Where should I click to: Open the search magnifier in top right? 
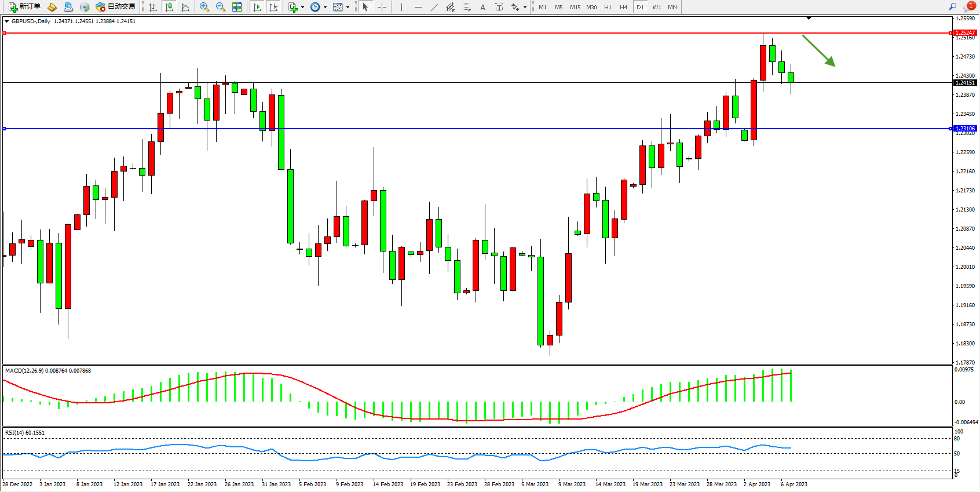[952, 7]
